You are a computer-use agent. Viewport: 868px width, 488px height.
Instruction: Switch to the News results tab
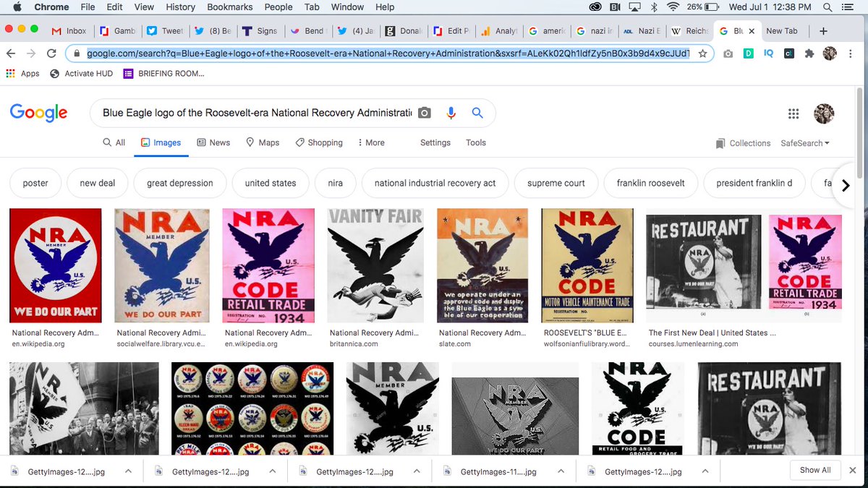(213, 142)
